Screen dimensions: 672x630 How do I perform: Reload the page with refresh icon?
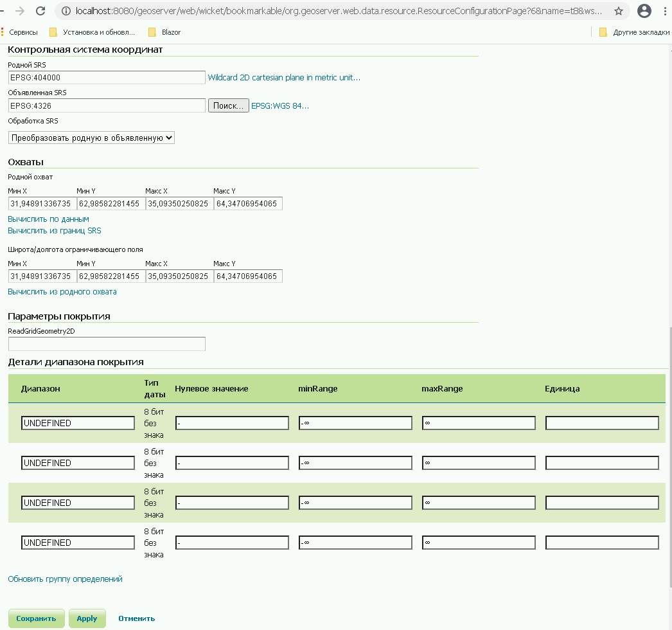[x=40, y=11]
